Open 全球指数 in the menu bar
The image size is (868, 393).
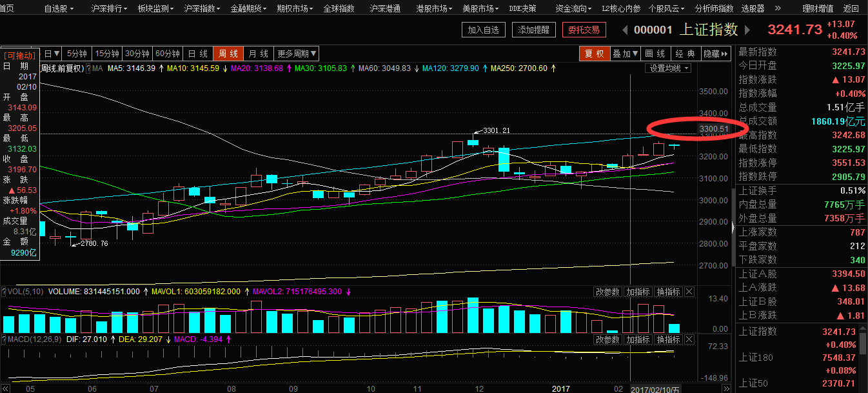click(339, 8)
